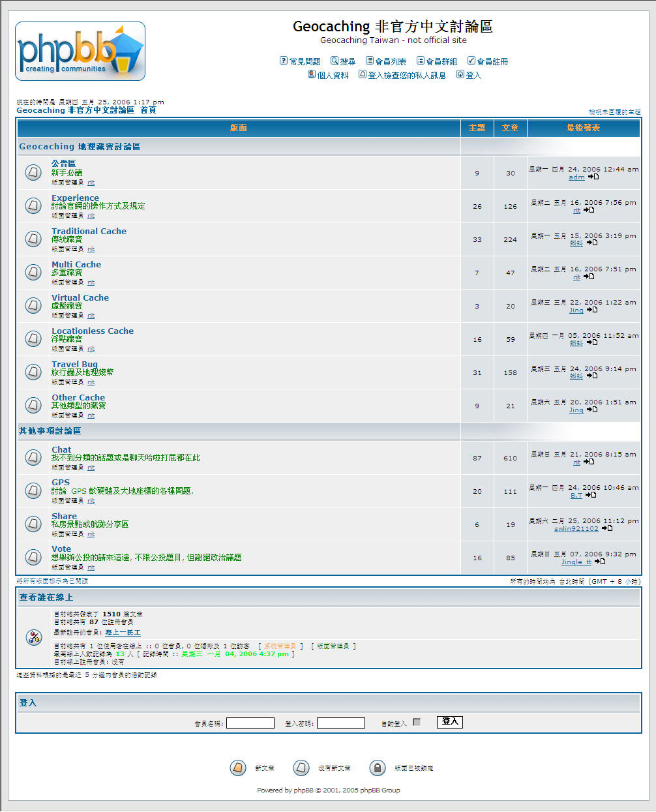656x812 pixels.
Task: Open the Experience forum link
Action: 76,198
